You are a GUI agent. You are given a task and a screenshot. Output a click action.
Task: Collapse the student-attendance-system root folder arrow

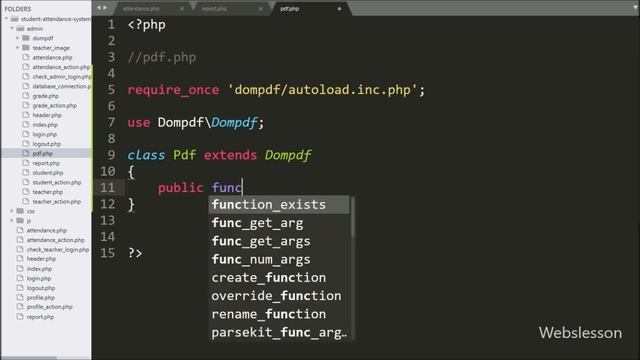pyautogui.click(x=6, y=19)
